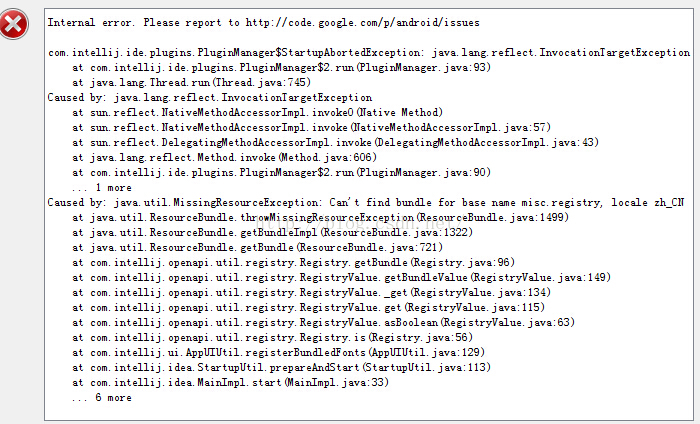This screenshot has height=424, width=700.
Task: Click the 'Internal error. Please report to' text
Action: [144, 23]
